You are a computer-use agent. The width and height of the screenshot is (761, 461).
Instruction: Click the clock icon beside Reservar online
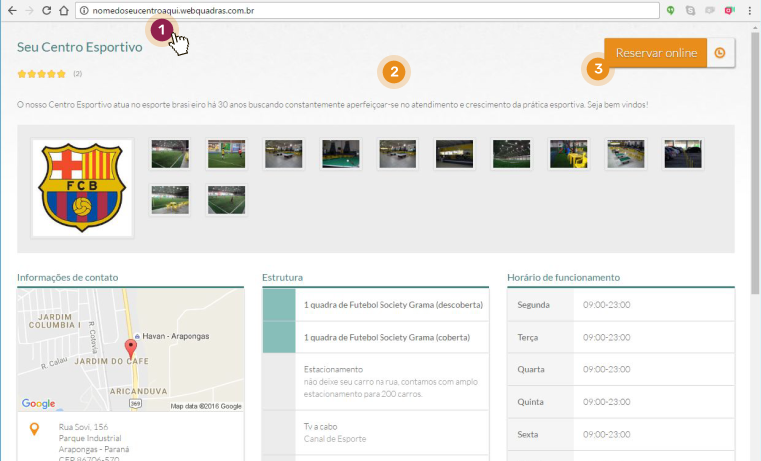coord(720,53)
